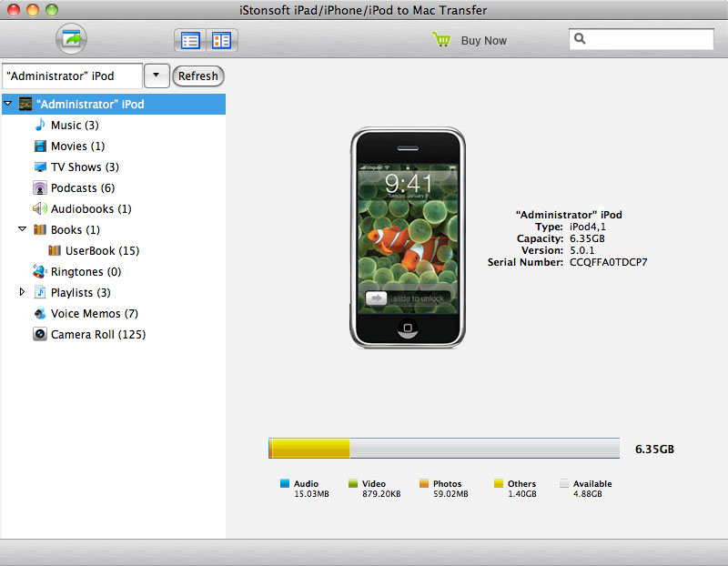Click the "Administrator" iPod device name field
The width and height of the screenshot is (728, 566).
click(x=72, y=76)
